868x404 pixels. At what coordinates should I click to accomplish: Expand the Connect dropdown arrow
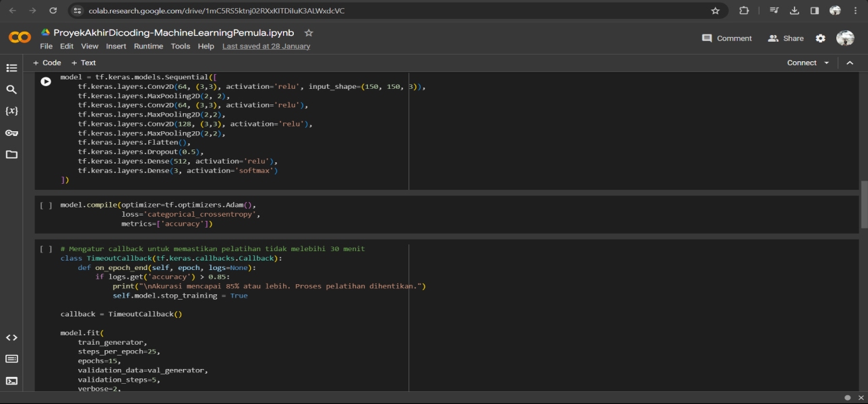click(x=826, y=63)
